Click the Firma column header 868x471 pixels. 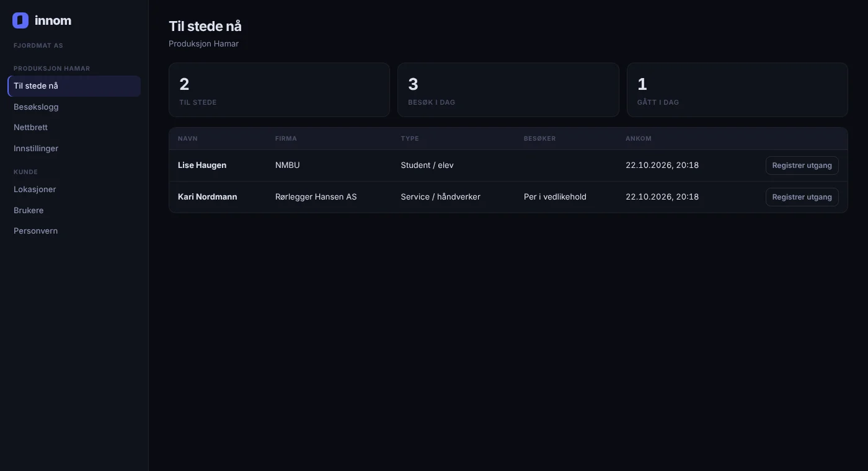286,139
